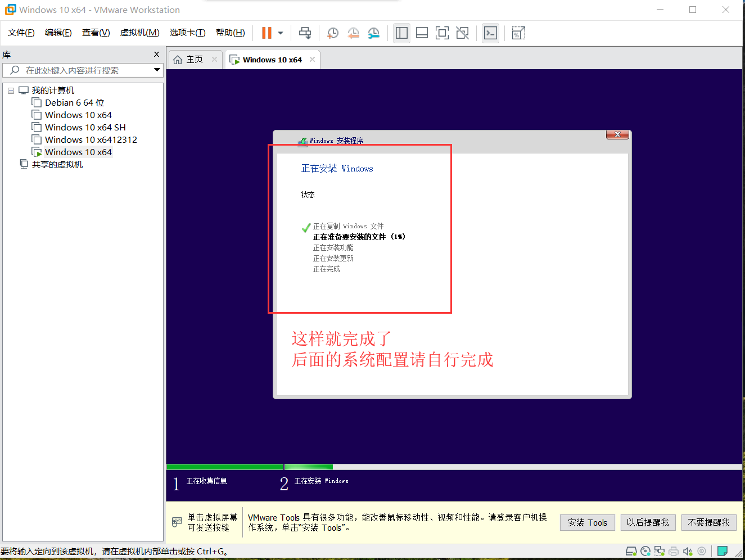Click the VMware Workstation title bar icon
The height and width of the screenshot is (560, 745).
tap(10, 10)
